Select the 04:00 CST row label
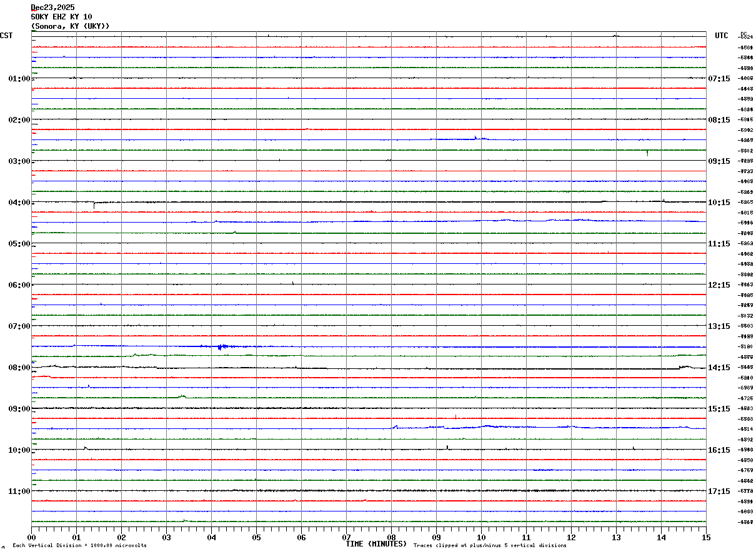 tap(19, 203)
